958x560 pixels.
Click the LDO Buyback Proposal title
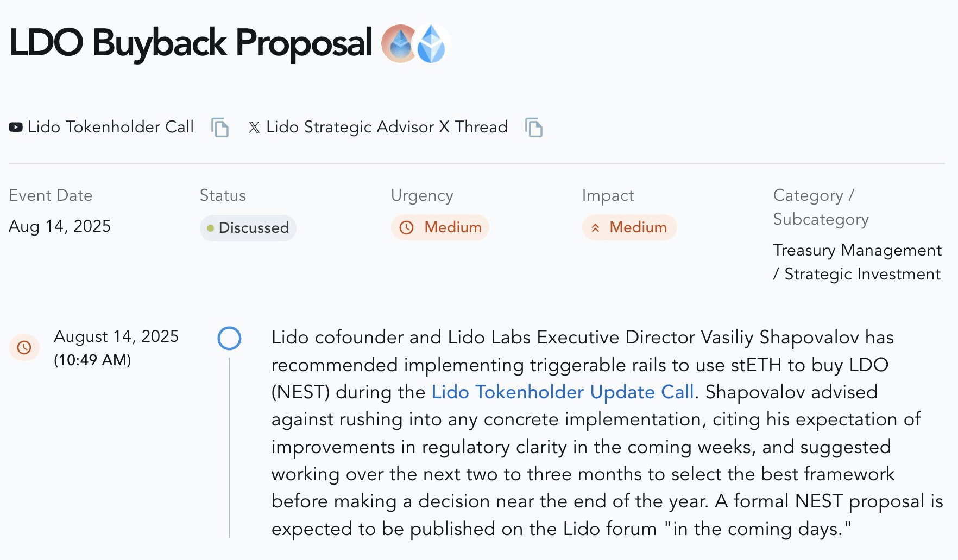pos(191,43)
